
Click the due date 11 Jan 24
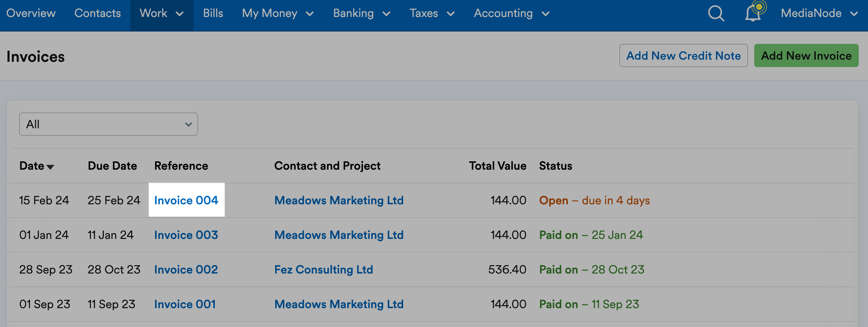click(111, 235)
